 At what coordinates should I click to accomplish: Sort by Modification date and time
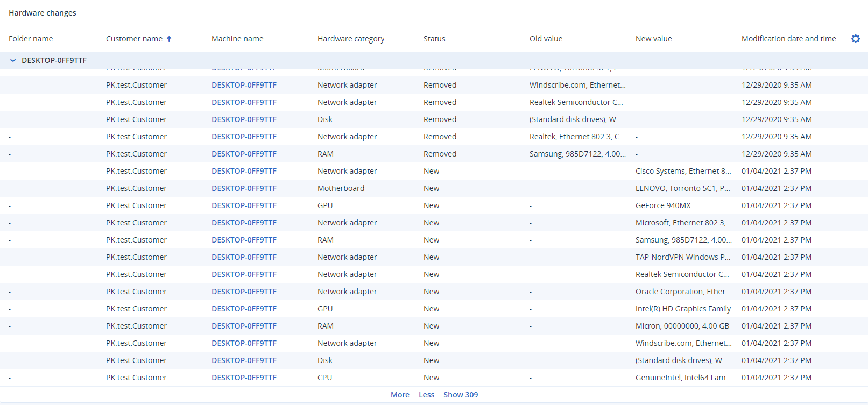click(x=788, y=39)
